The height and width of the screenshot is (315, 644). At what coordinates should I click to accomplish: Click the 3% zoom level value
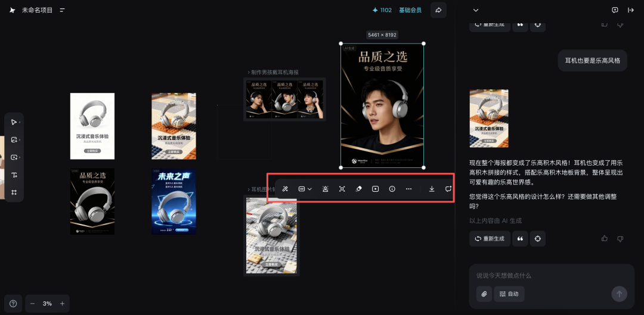47,304
